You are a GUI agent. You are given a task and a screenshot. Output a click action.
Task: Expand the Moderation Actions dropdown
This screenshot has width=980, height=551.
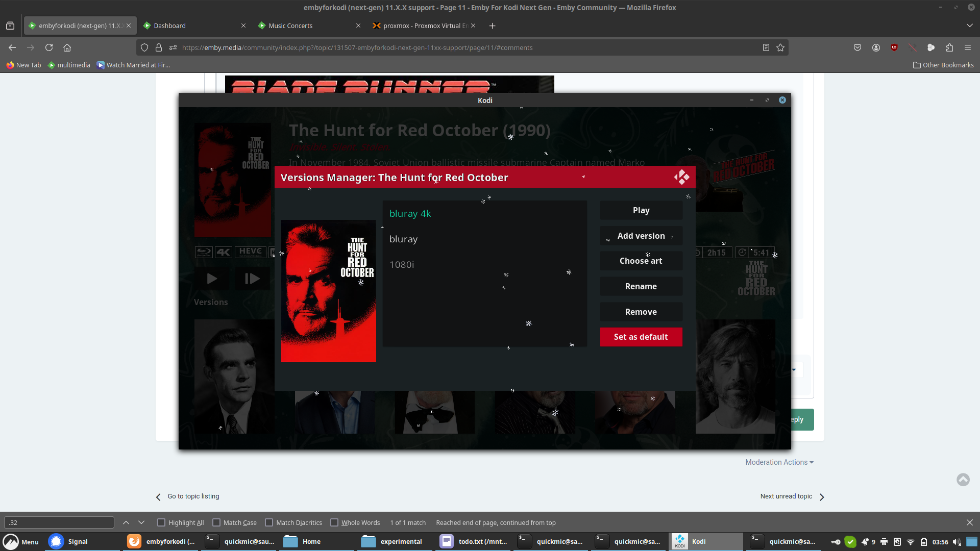coord(779,462)
